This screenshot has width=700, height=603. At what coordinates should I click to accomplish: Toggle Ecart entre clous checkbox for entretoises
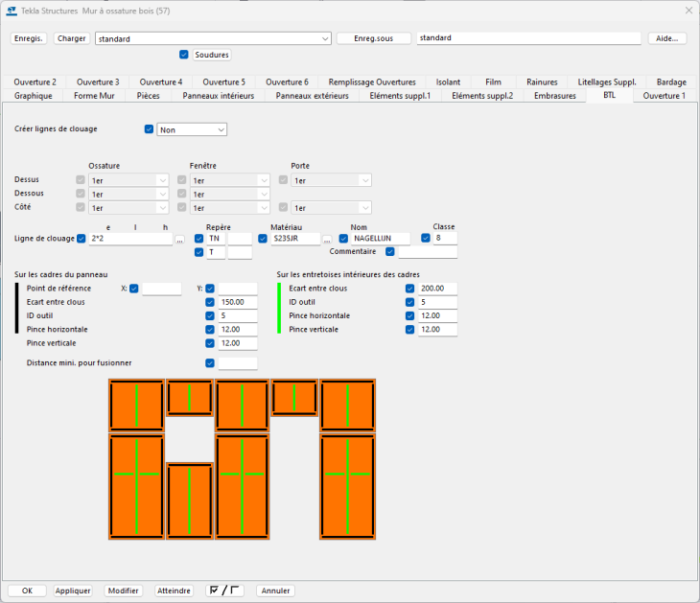(409, 289)
